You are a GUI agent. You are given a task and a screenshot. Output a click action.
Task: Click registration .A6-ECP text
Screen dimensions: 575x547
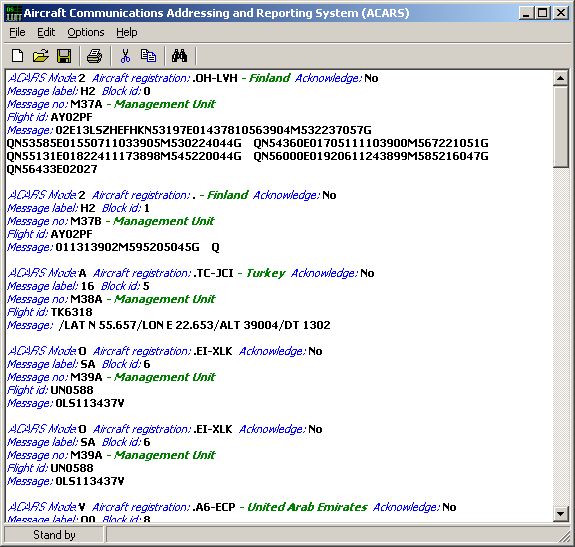pyautogui.click(x=214, y=507)
